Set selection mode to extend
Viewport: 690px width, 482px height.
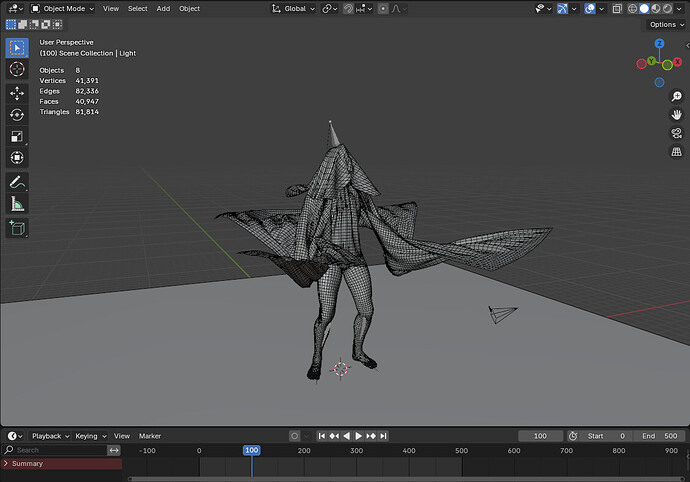pyautogui.click(x=22, y=25)
